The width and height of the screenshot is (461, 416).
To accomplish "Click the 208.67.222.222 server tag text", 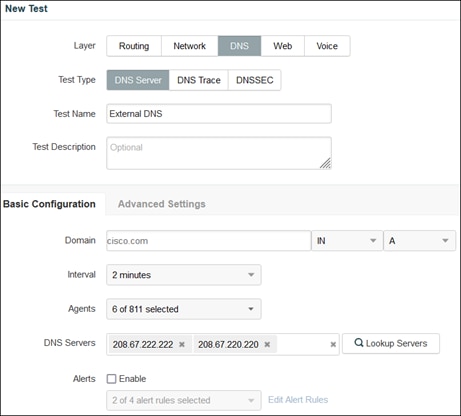I will 143,344.
